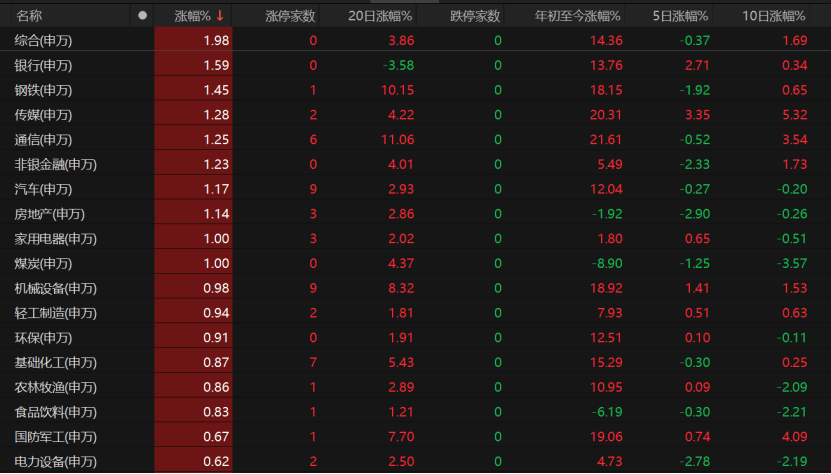Select the 银行(申万) row name
Image resolution: width=831 pixels, height=474 pixels.
click(x=43, y=66)
